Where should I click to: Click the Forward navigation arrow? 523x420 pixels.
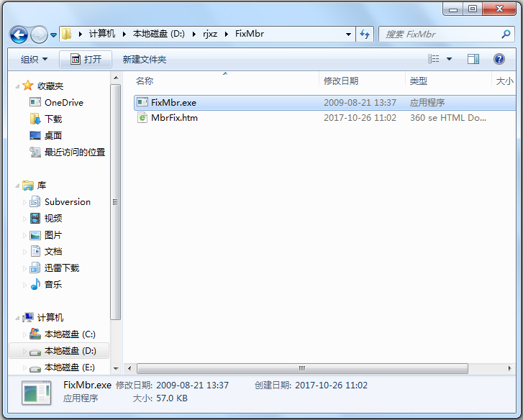[39, 35]
